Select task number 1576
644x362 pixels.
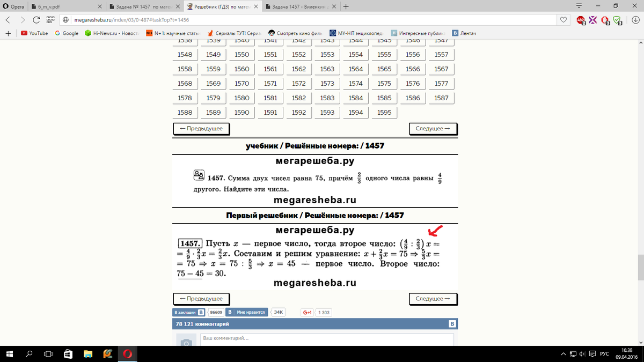click(413, 84)
